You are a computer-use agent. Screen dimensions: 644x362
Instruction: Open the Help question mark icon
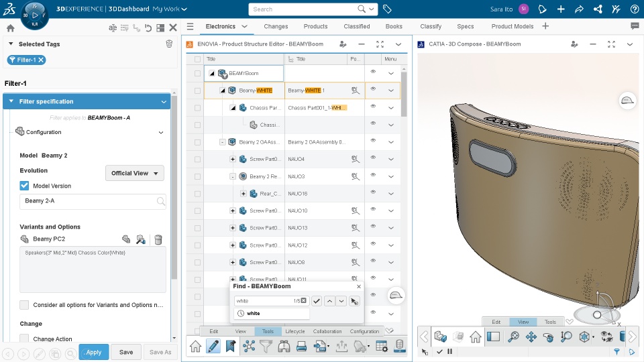pos(635,9)
